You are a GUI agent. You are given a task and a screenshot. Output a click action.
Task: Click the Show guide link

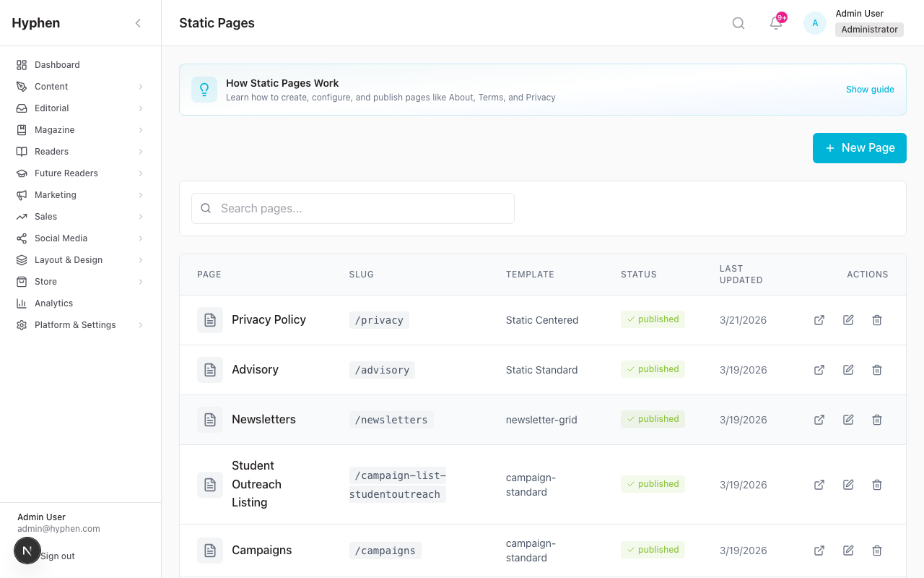[x=870, y=90]
